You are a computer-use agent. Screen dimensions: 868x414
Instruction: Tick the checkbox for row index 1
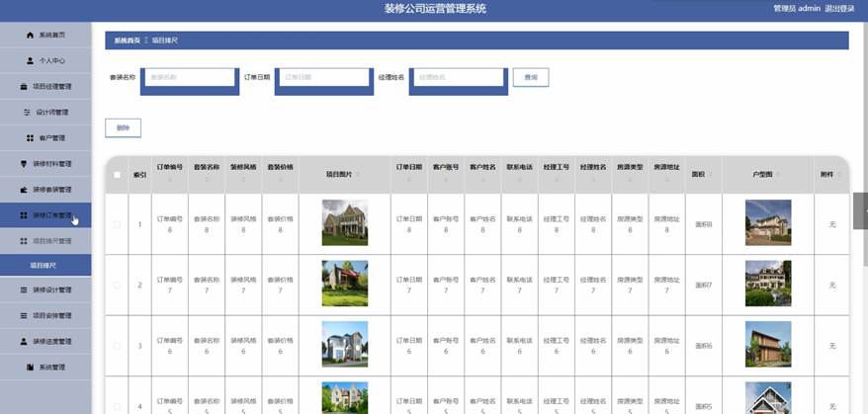click(117, 224)
